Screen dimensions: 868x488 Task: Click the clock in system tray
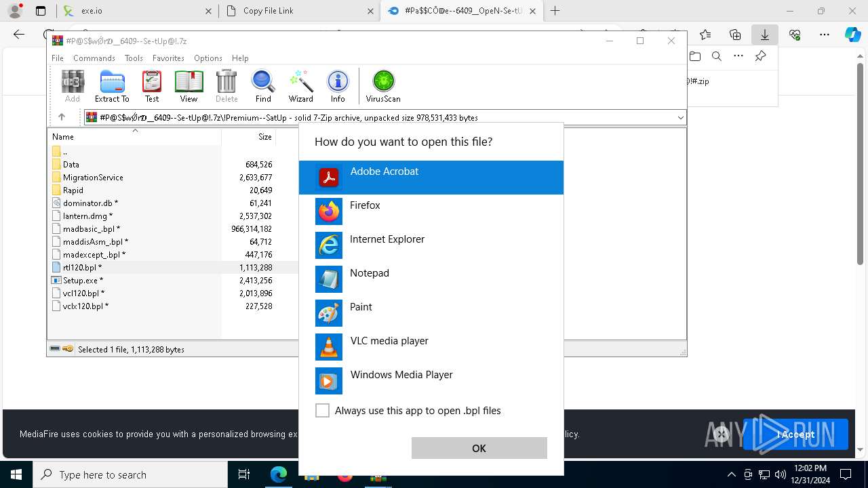(x=810, y=474)
